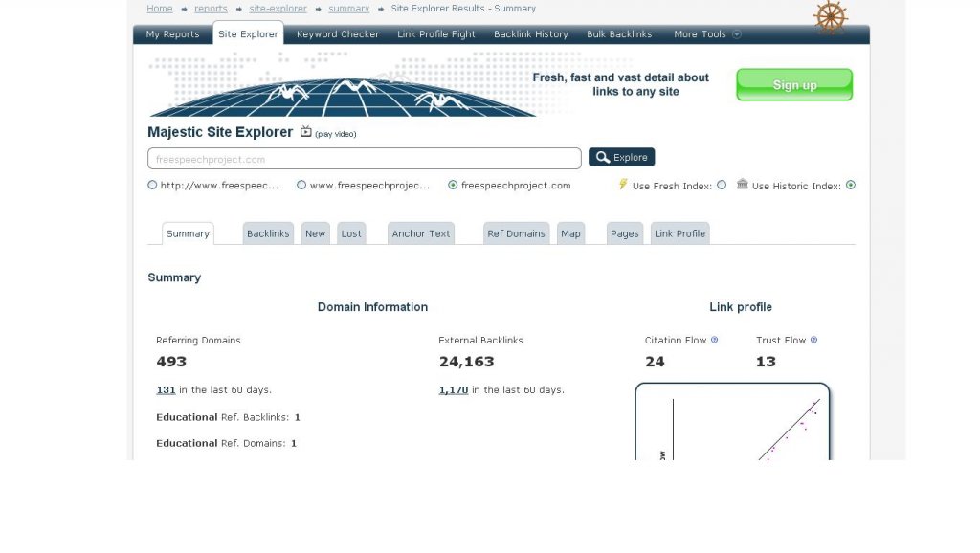Screen dimensions: 980x553
Task: Follow the summary breadcrumb link
Action: tap(348, 9)
